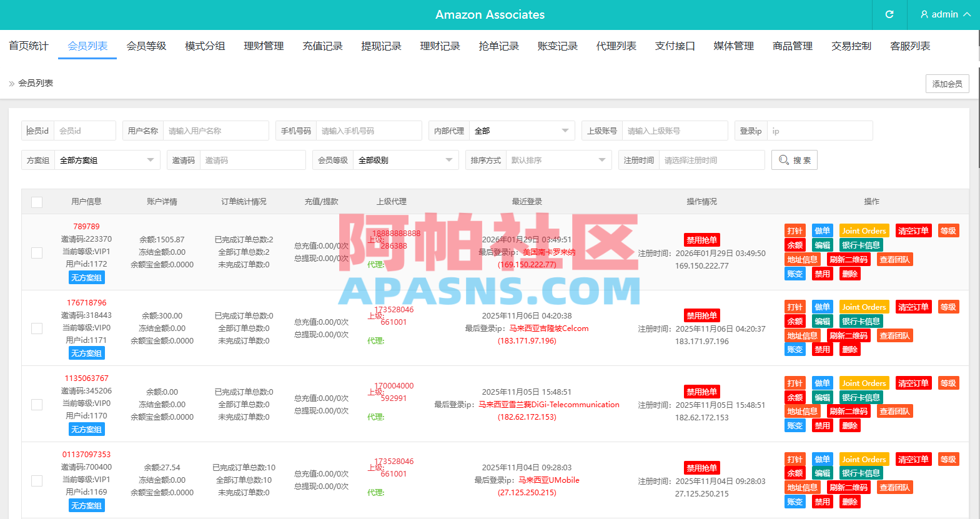
Task: Click the 添加会员 button
Action: [x=947, y=84]
